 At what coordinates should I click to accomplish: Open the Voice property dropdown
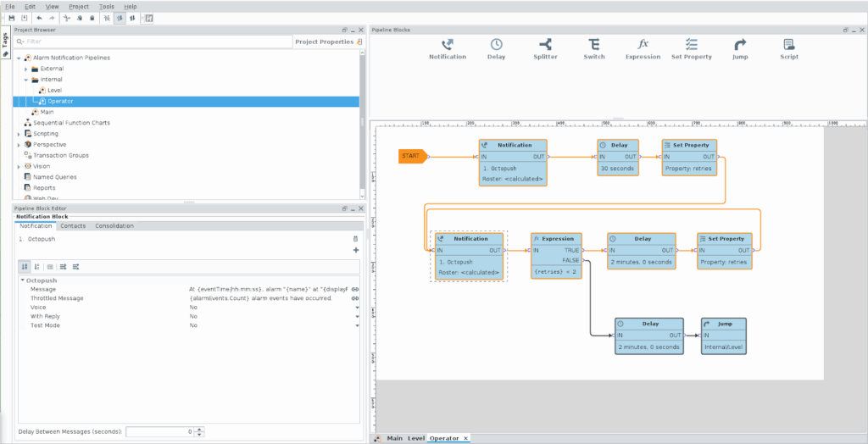pyautogui.click(x=357, y=308)
